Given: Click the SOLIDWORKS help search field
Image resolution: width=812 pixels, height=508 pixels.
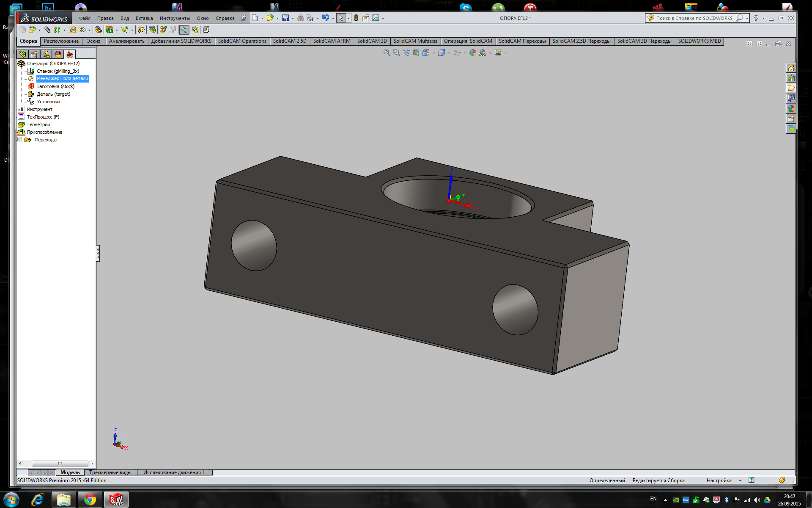Looking at the screenshot, I should click(x=694, y=18).
